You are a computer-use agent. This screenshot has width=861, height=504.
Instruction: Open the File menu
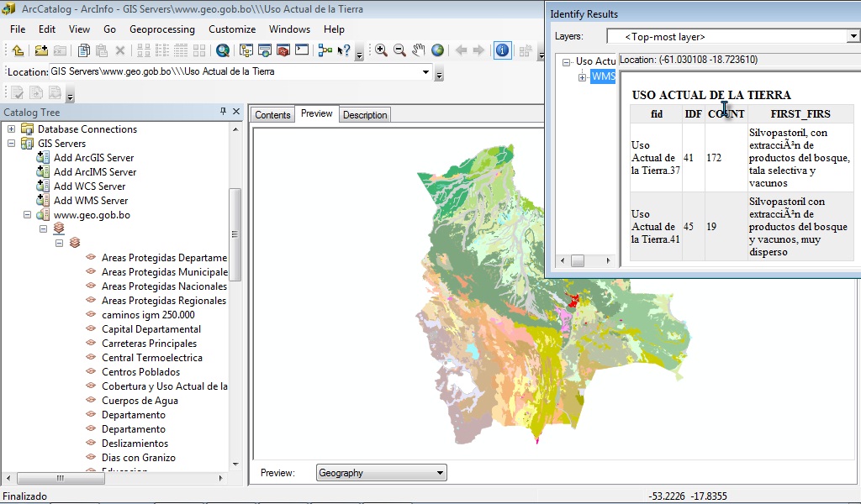[x=18, y=29]
